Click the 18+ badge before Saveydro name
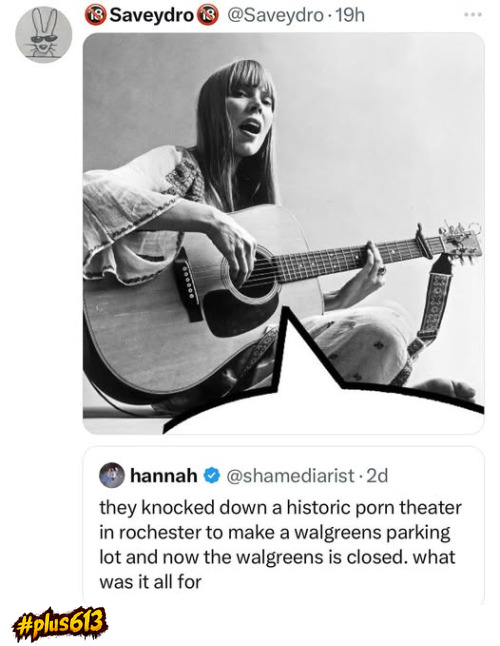The image size is (500, 646). tap(96, 15)
